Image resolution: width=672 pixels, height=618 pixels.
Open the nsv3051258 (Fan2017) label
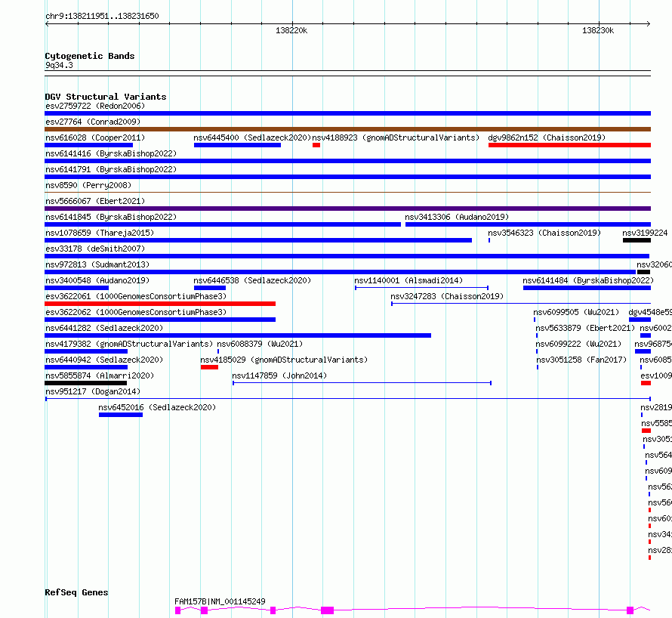[581, 360]
